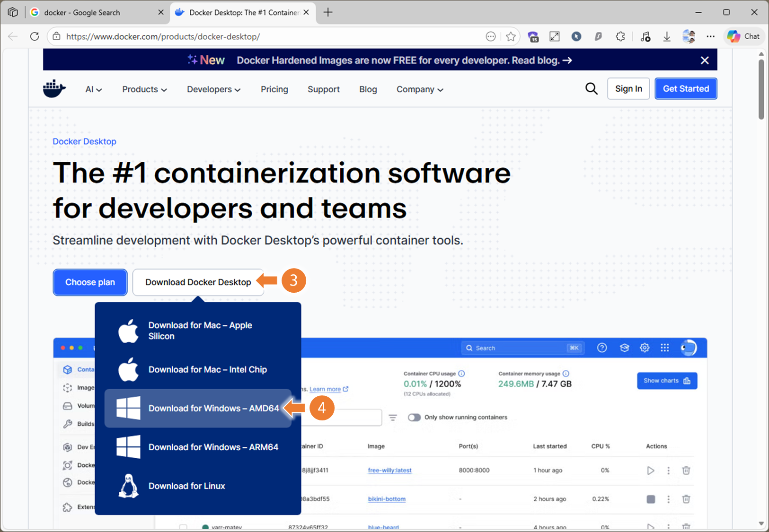Open the Download Docker Desktop dropdown
Image resolution: width=769 pixels, height=532 pixels.
[x=198, y=282]
